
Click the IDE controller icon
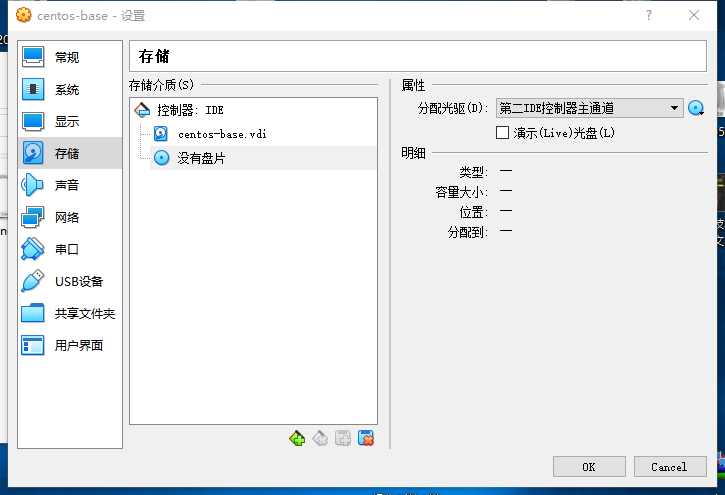pyautogui.click(x=142, y=110)
